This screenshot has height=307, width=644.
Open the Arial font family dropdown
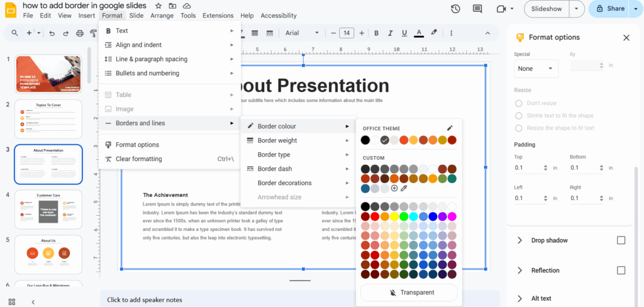(302, 33)
